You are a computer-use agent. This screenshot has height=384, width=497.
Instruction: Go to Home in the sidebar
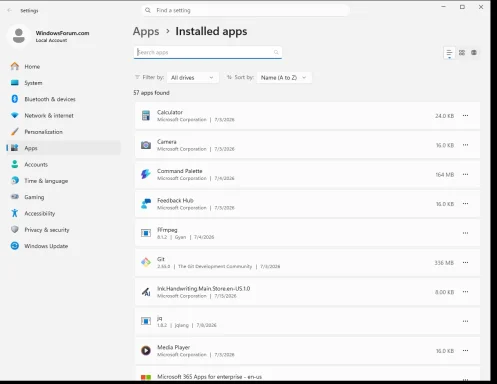pyautogui.click(x=63, y=66)
